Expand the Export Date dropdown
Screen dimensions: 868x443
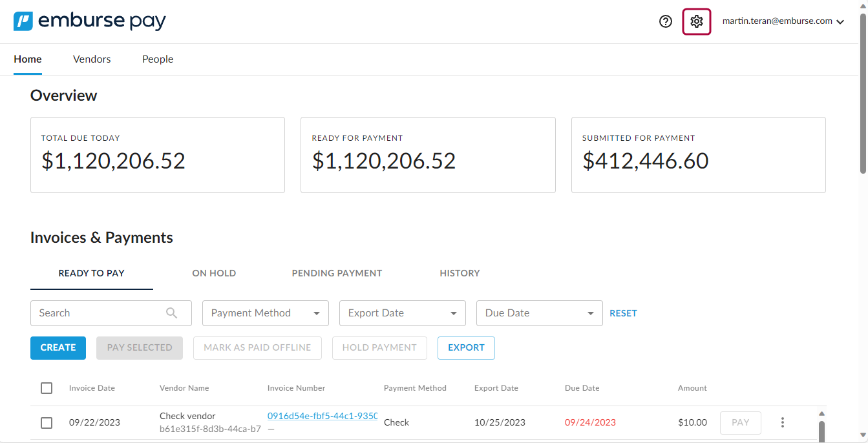coord(402,313)
